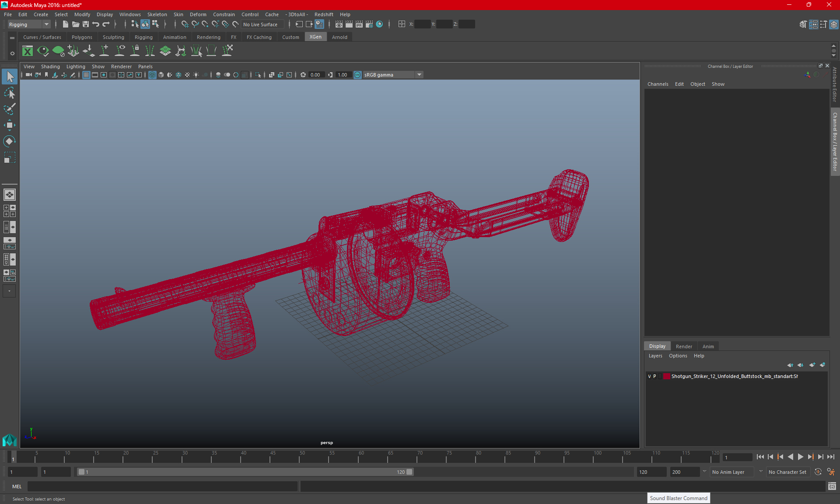Toggle Auto Keyframe button

818,472
